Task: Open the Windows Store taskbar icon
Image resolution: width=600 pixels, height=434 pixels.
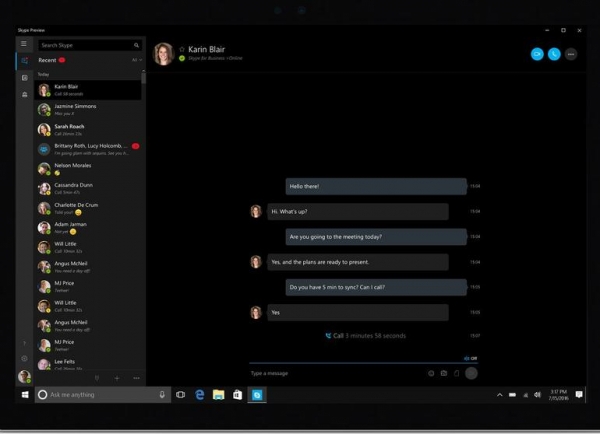Action: (x=238, y=395)
